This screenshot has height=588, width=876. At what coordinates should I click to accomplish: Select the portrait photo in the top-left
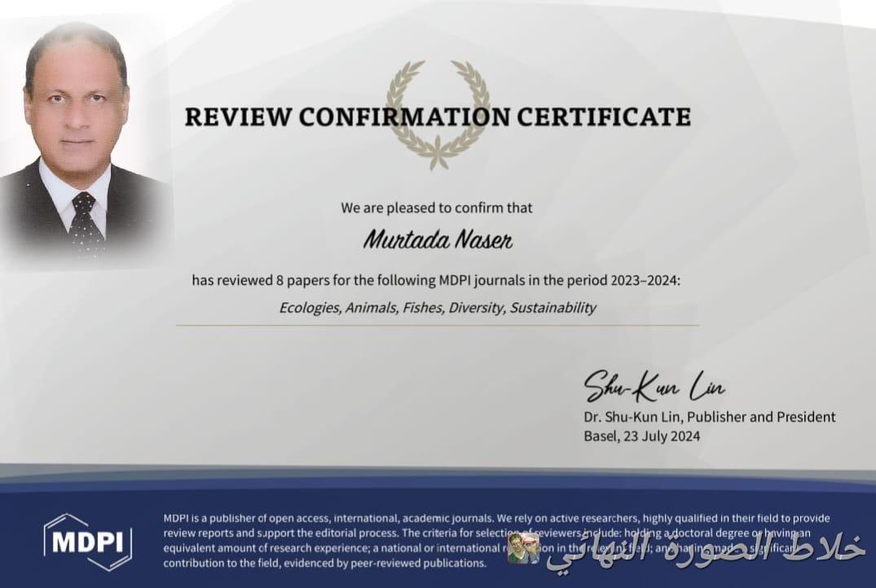pos(77,138)
